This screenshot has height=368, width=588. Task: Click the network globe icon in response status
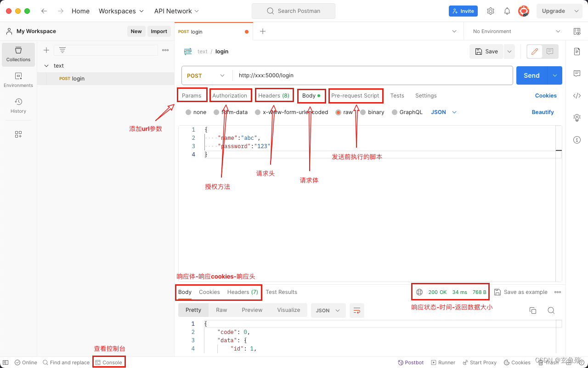[419, 292]
